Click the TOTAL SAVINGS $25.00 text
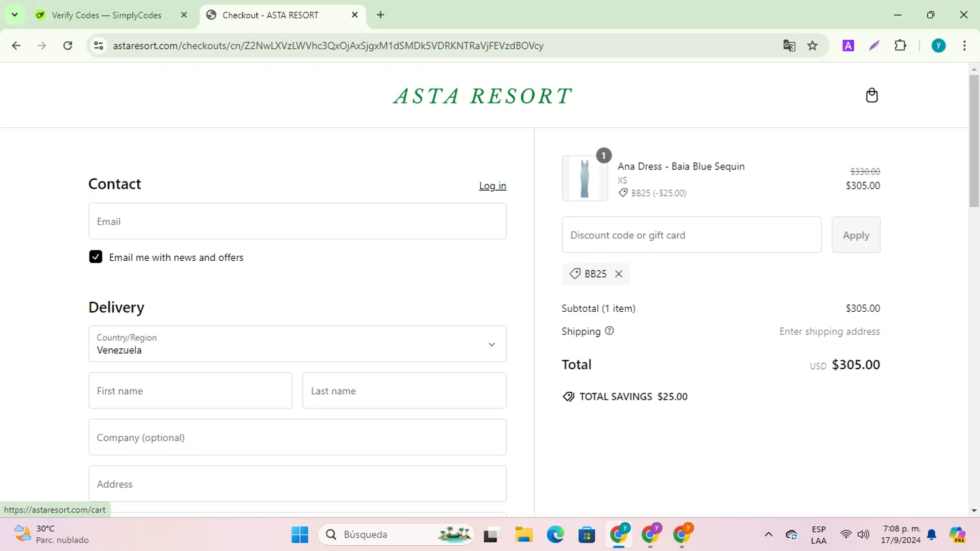The image size is (980, 551). point(633,397)
